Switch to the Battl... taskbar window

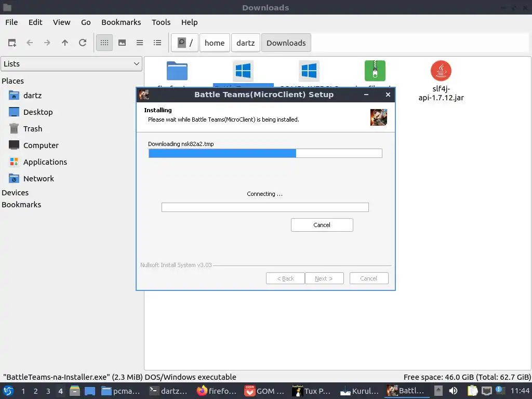coord(406,391)
